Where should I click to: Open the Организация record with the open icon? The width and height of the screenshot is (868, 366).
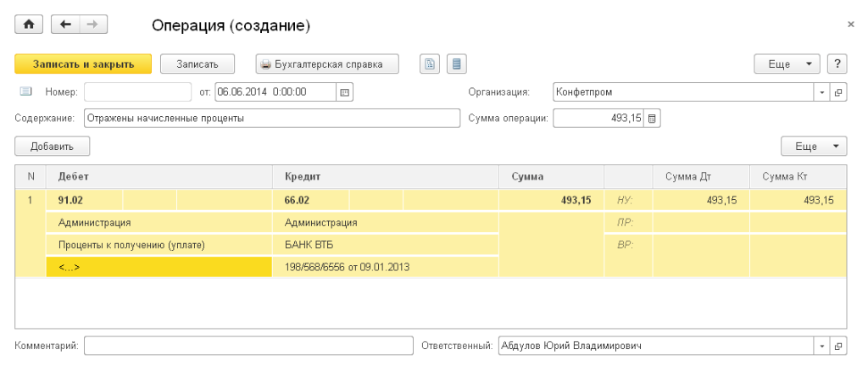coord(838,92)
